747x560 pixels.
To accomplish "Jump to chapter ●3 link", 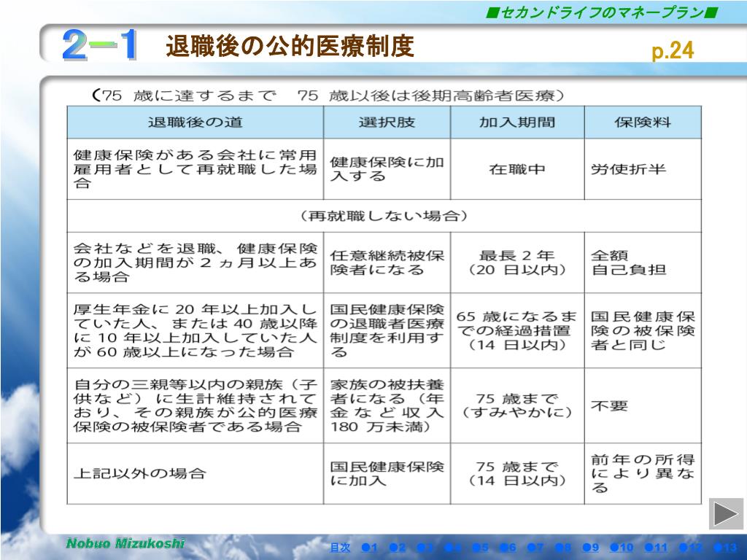I will [425, 548].
